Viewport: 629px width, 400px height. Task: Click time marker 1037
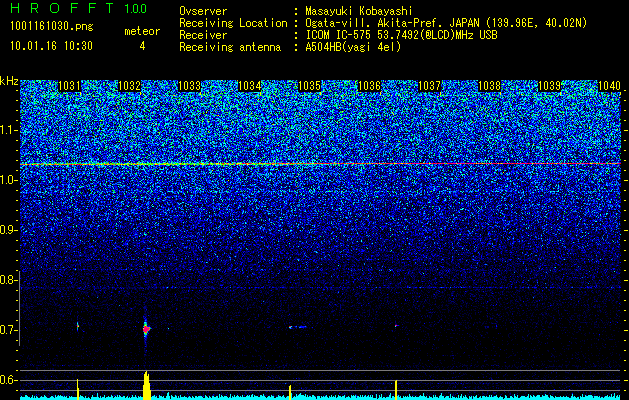[x=429, y=86]
